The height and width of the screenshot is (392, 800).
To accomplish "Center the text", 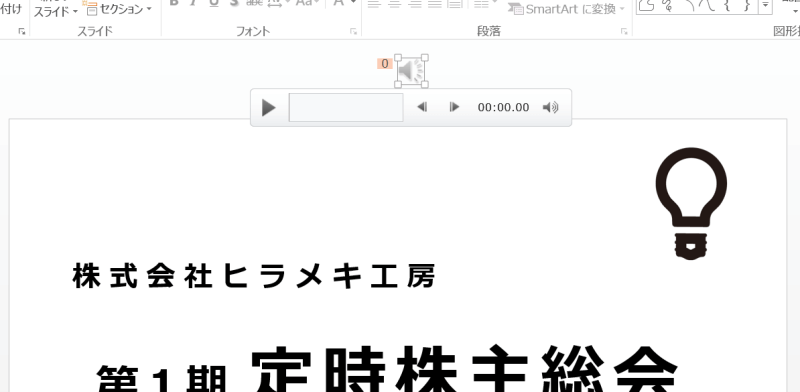I will (x=394, y=4).
